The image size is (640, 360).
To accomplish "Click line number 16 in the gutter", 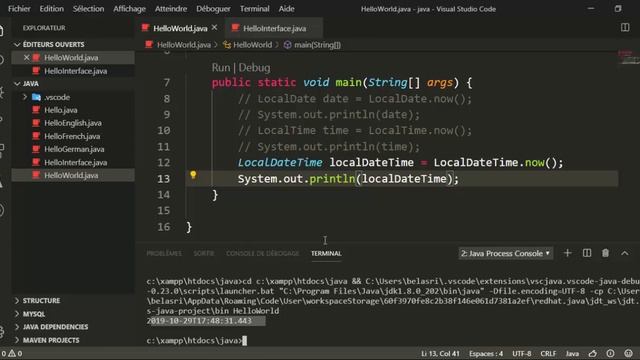I will tap(164, 227).
